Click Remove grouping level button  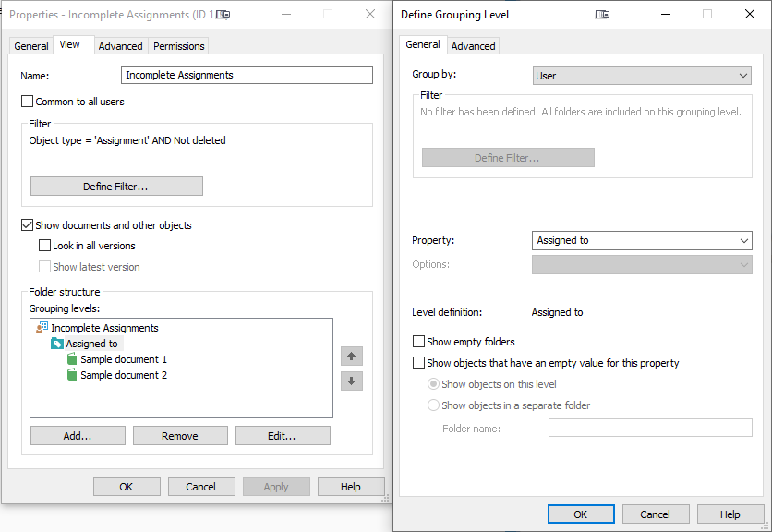point(180,435)
